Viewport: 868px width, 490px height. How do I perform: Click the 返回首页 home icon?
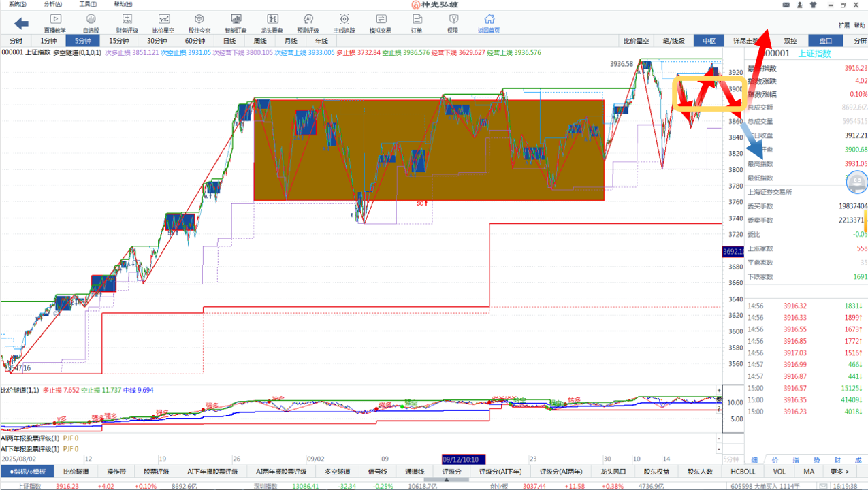(488, 23)
